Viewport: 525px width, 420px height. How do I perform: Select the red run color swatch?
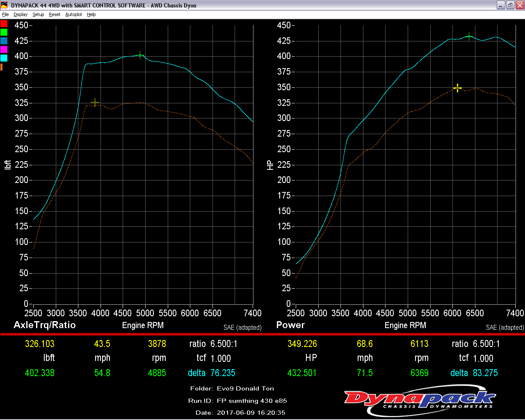pyautogui.click(x=4, y=24)
